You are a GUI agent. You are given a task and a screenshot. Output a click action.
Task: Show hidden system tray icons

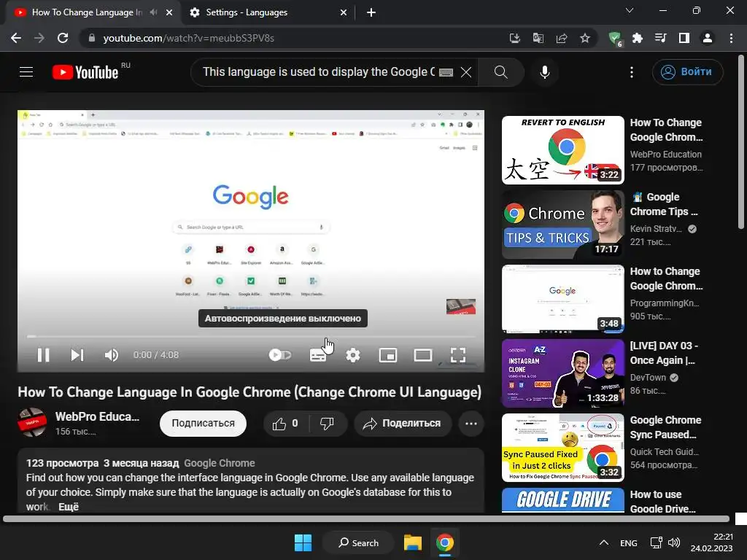603,542
